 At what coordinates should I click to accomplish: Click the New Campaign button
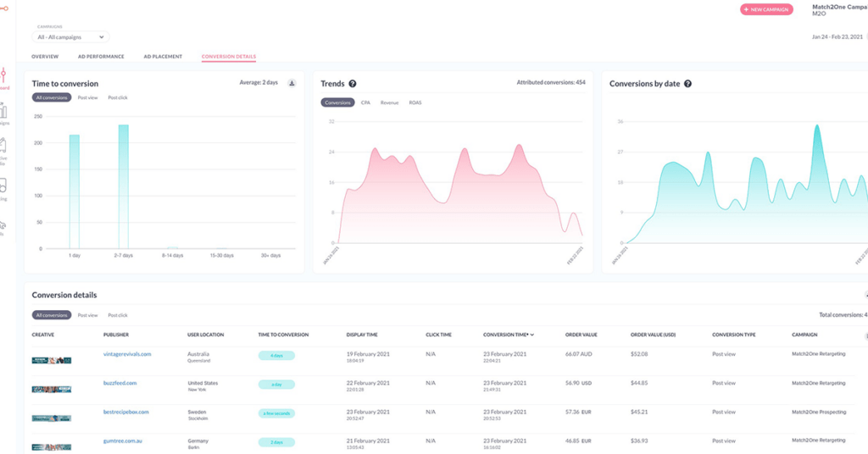pos(766,9)
